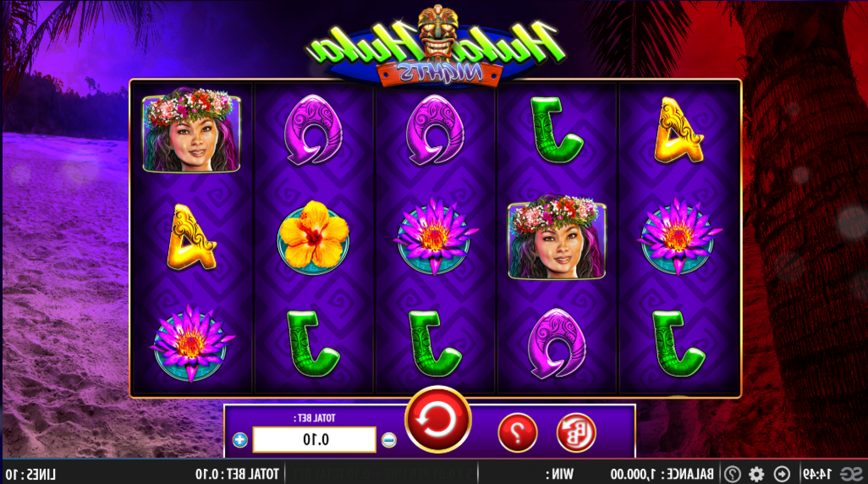Click the BALANCE display in the status bar
Image resolution: width=868 pixels, height=484 pixels.
[x=662, y=474]
